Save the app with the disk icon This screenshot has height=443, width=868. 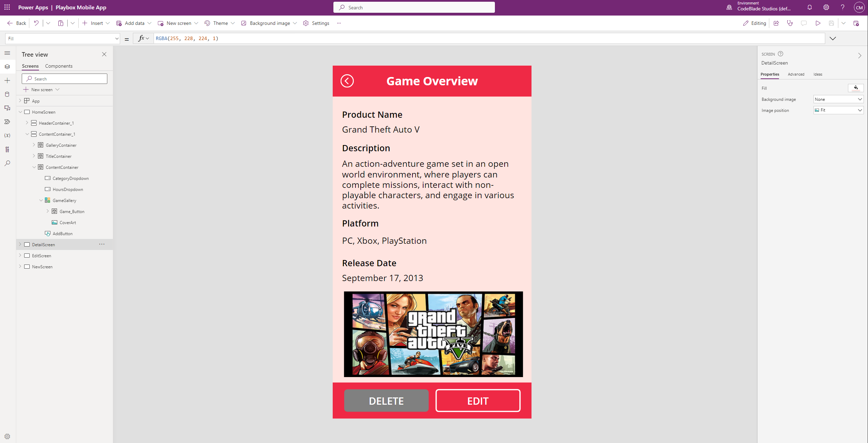tap(831, 23)
